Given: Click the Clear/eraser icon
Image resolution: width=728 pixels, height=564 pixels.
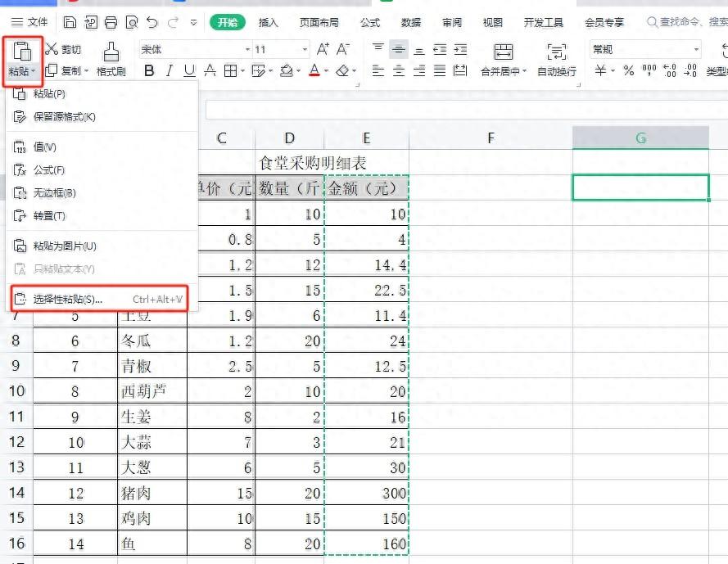Looking at the screenshot, I should coord(342,70).
